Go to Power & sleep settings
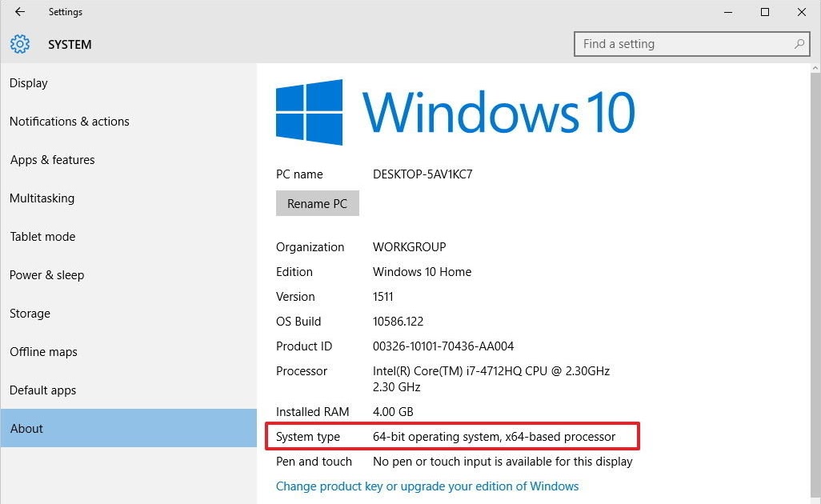This screenshot has height=504, width=821. (128, 274)
